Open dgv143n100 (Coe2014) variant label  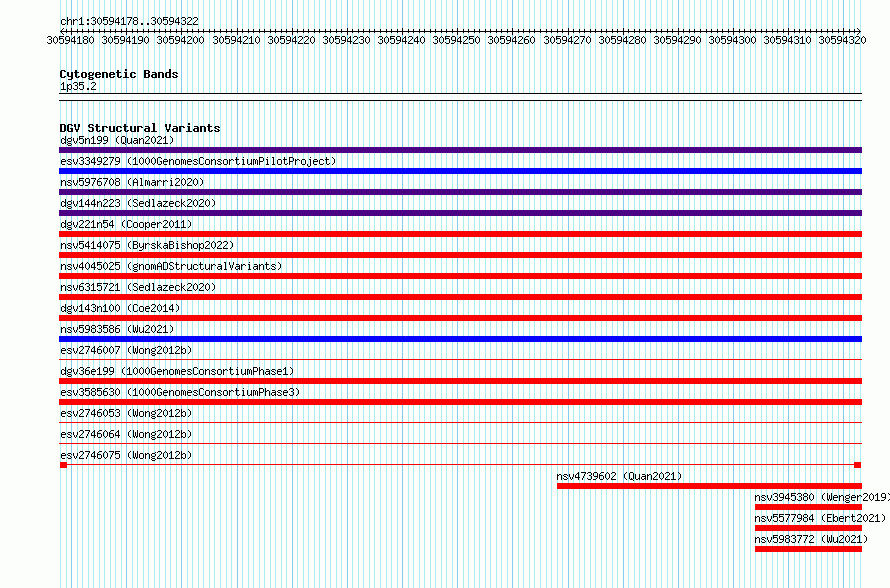click(x=120, y=308)
